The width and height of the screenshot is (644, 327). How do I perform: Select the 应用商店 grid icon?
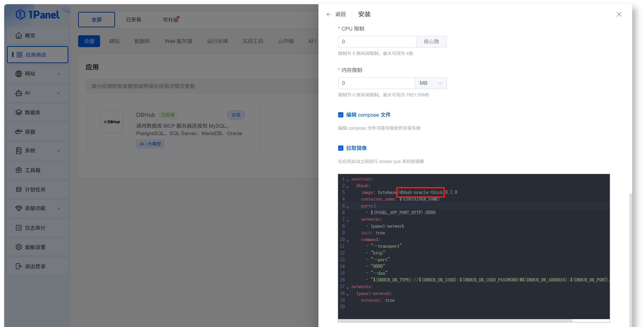[19, 54]
